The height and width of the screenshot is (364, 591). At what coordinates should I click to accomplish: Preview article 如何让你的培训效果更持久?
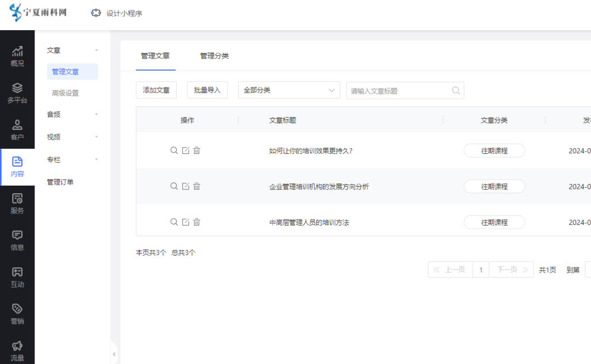coord(174,150)
